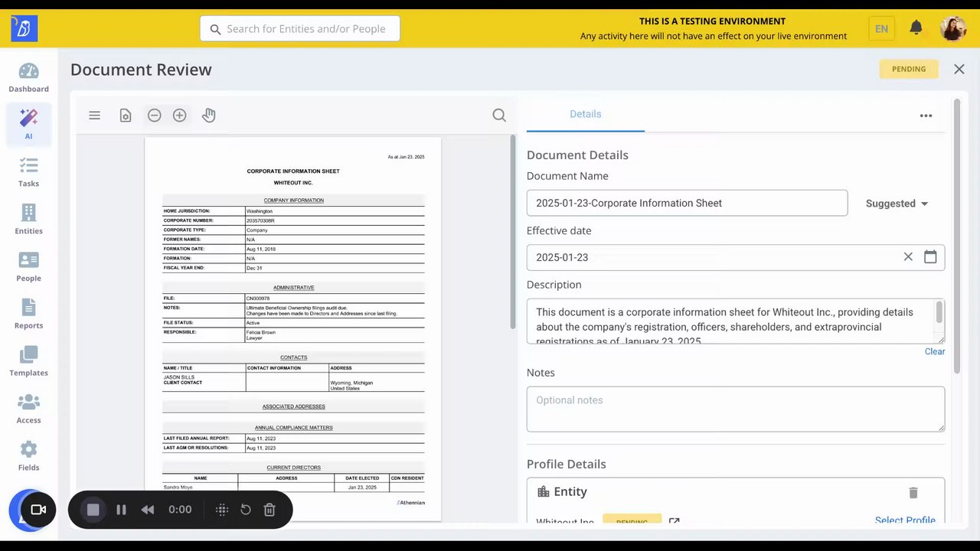Image resolution: width=980 pixels, height=551 pixels.
Task: Click the Description box scrollbar
Action: 939,312
